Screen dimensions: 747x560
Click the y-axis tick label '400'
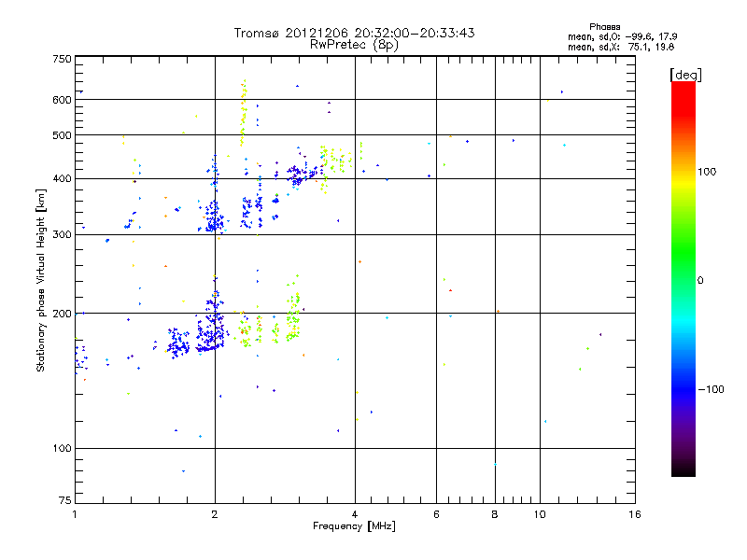[62, 179]
